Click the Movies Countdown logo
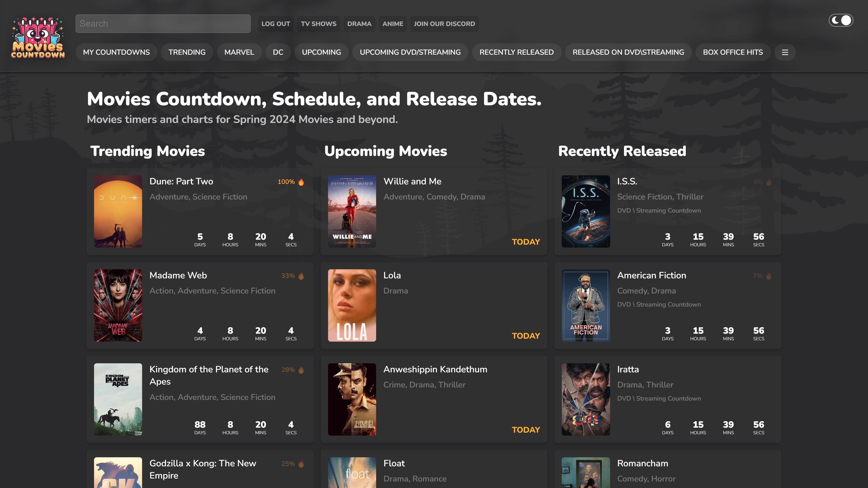This screenshot has height=488, width=868. (x=38, y=37)
